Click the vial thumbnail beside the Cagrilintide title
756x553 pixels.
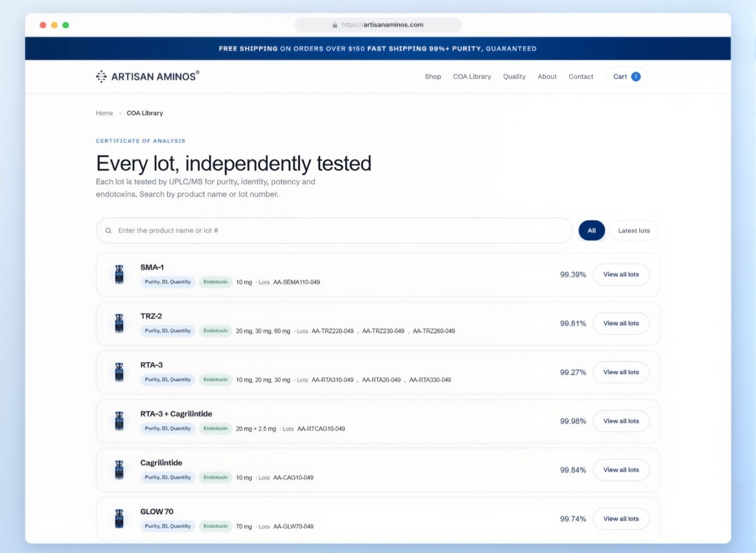click(x=119, y=470)
